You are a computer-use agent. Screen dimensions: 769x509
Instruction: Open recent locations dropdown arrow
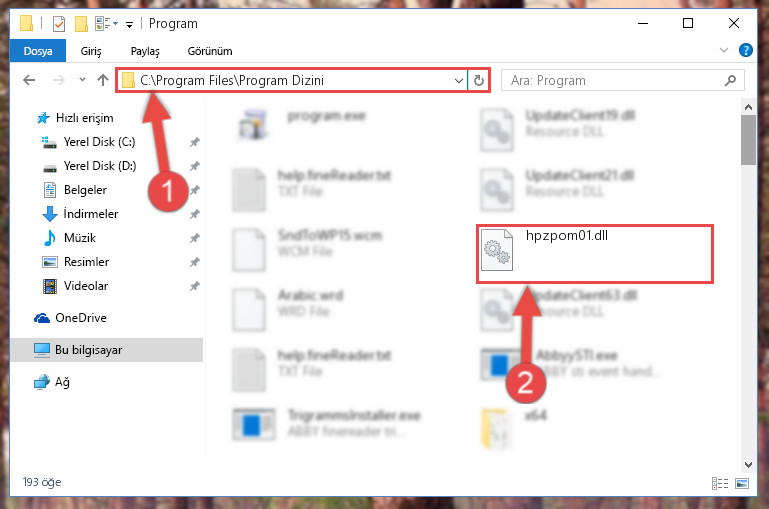[x=82, y=79]
